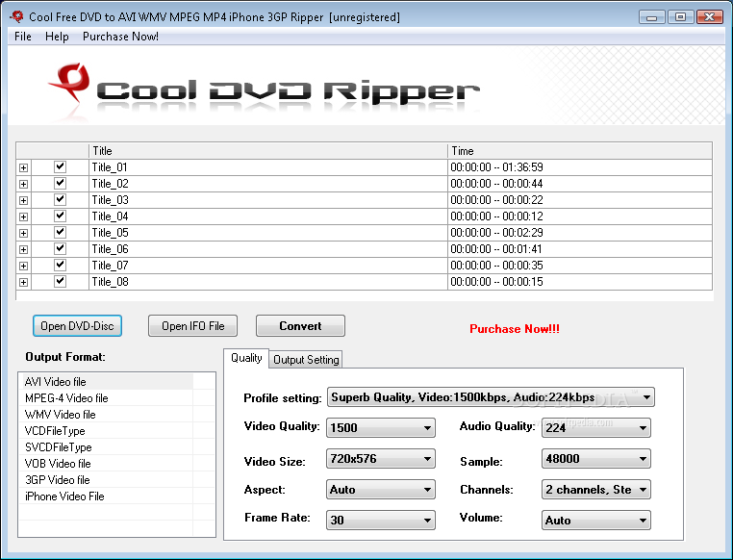Open the Audio Quality dropdown
This screenshot has width=733, height=560.
click(x=596, y=428)
